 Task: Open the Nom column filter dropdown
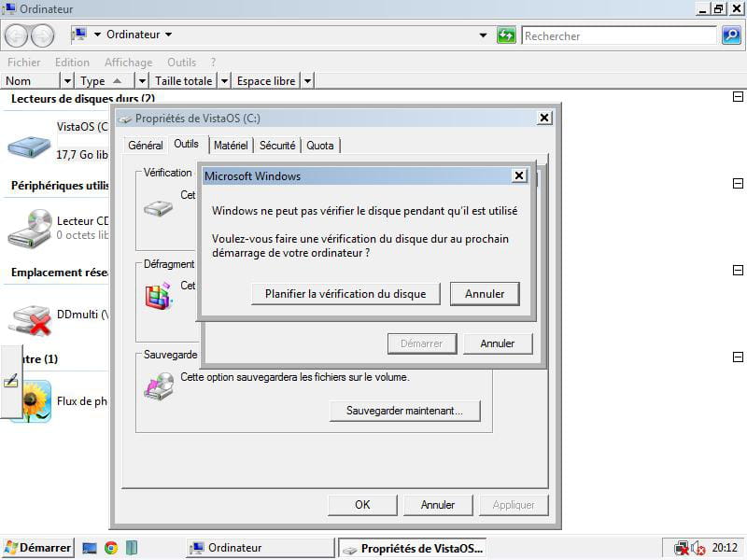pyautogui.click(x=67, y=81)
